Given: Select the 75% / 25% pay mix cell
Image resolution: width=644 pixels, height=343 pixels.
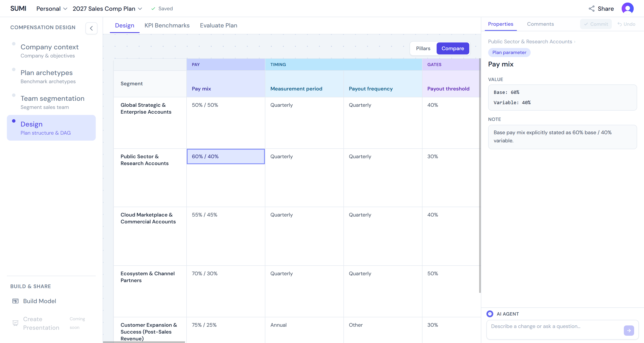Looking at the screenshot, I should point(225,325).
